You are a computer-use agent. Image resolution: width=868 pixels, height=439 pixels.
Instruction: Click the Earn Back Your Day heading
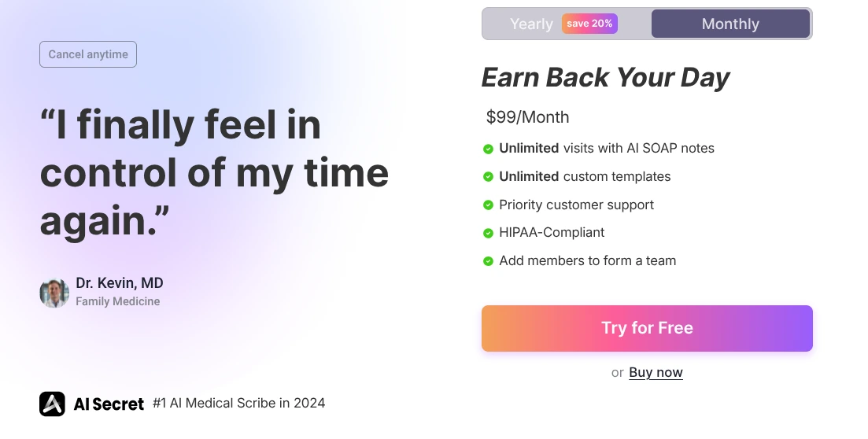(605, 77)
